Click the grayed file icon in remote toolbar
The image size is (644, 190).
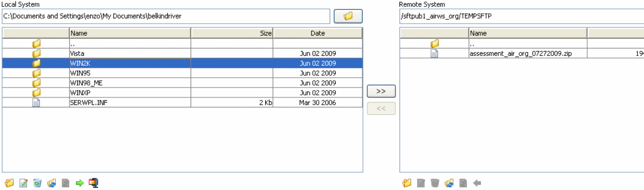tap(463, 183)
